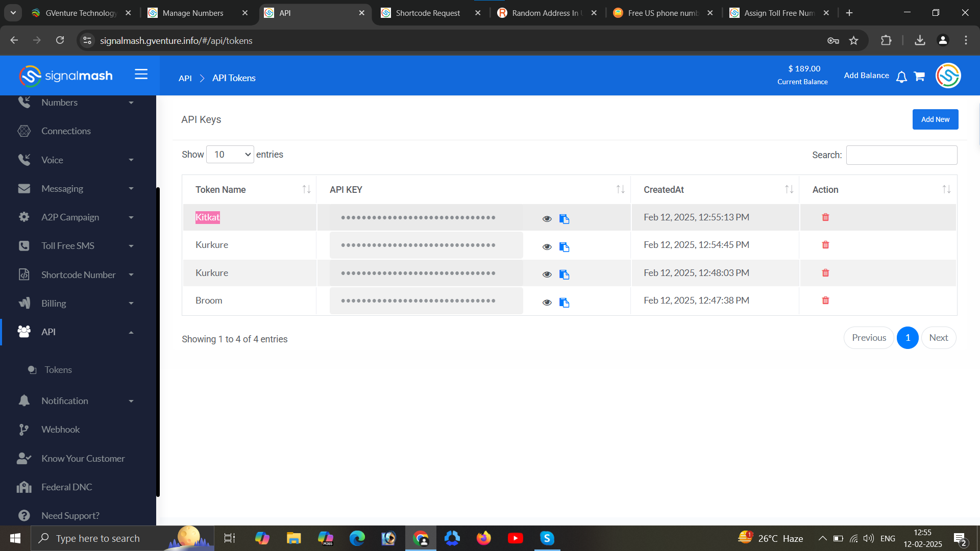
Task: Focus the table Search field
Action: click(x=901, y=155)
